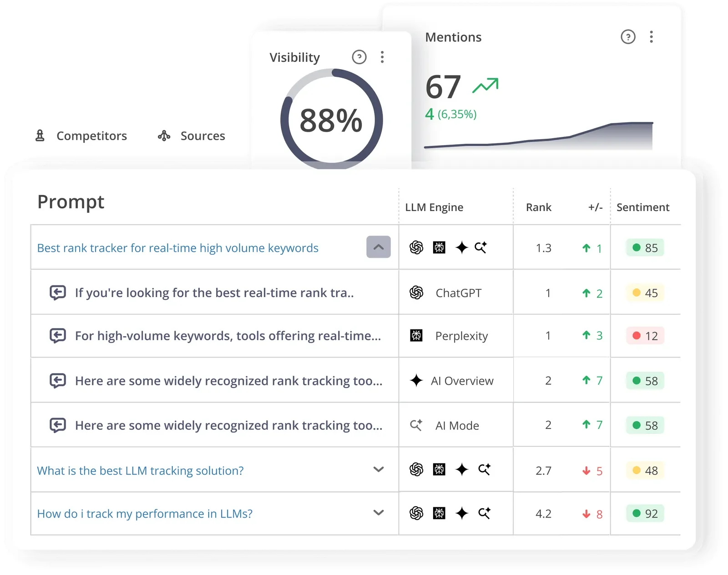Image resolution: width=728 pixels, height=575 pixels.
Task: Open the Mentions help icon
Action: pyautogui.click(x=628, y=37)
